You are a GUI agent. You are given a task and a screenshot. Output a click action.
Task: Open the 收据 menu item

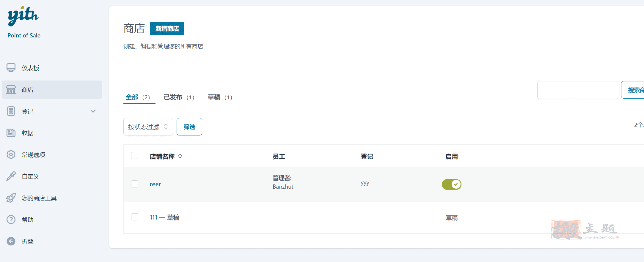pos(52,133)
